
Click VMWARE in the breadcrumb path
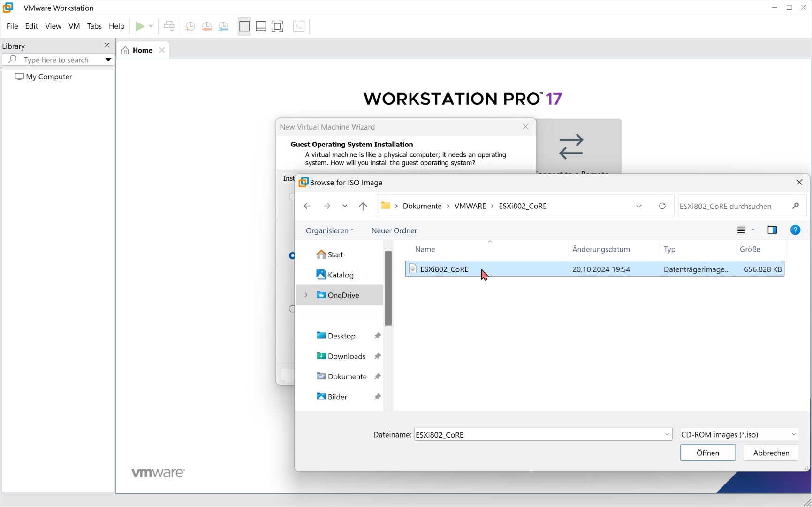(470, 206)
